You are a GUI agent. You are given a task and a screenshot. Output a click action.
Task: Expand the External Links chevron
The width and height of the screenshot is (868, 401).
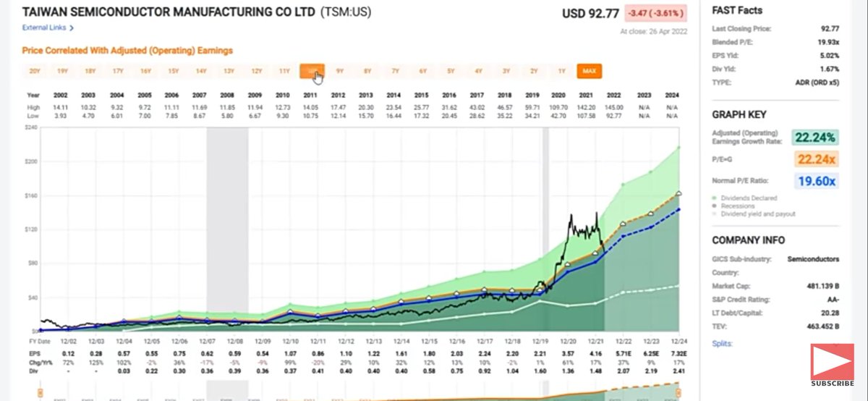pos(72,28)
